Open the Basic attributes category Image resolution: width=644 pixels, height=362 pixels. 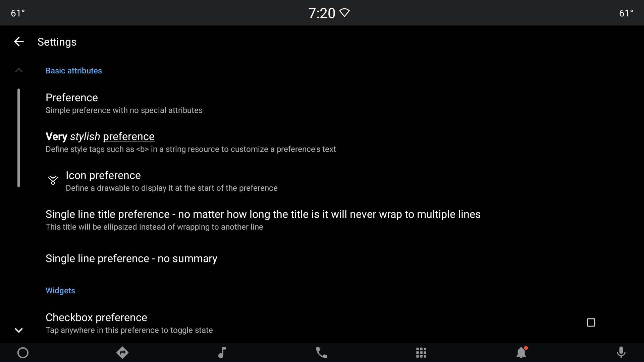(x=74, y=70)
